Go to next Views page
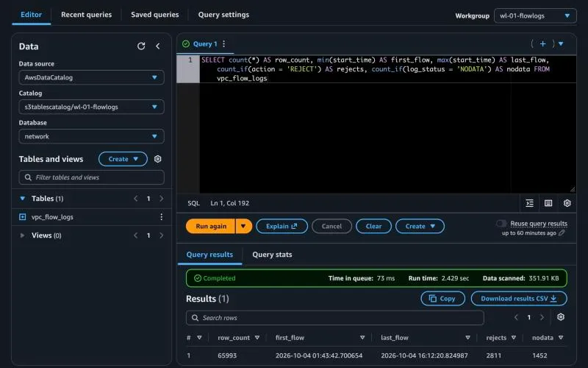Viewport: 588px width, 368px height. coord(161,235)
